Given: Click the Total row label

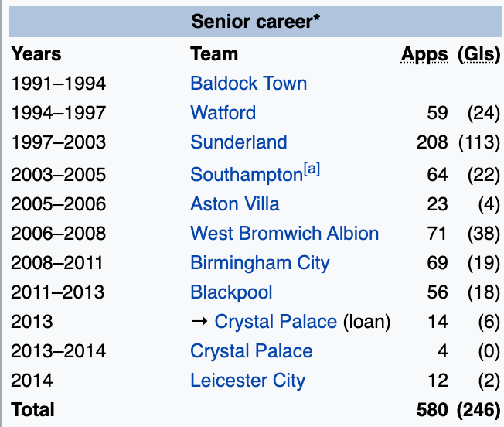Looking at the screenshot, I should tap(32, 408).
